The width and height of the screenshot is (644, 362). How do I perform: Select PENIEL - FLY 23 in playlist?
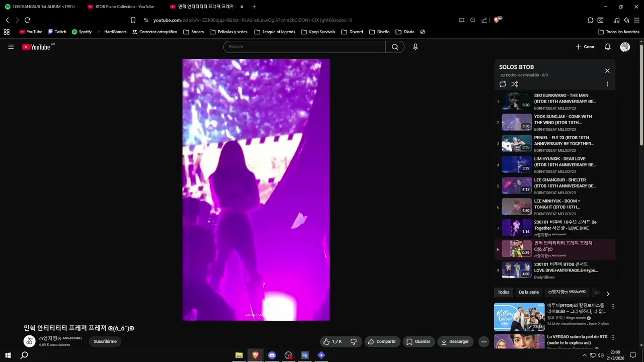click(x=554, y=143)
